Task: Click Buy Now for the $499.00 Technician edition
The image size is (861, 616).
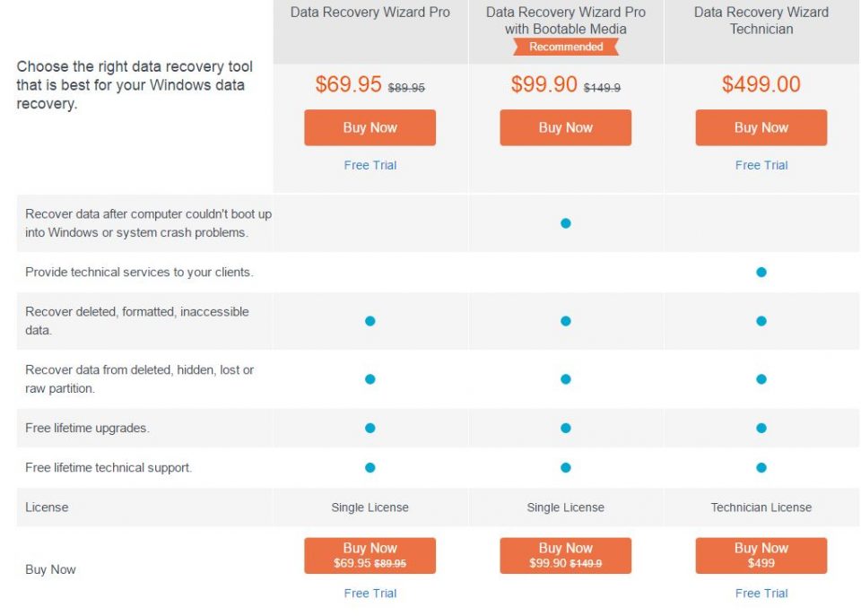Action: [x=761, y=127]
